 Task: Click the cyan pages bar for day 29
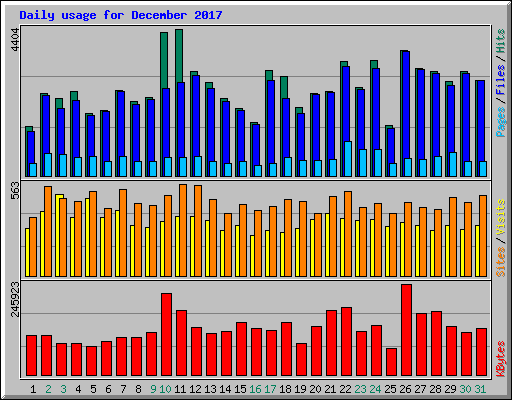[x=453, y=164]
